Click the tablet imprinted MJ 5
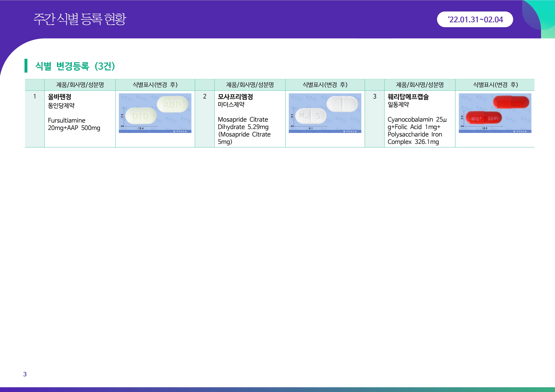The height and width of the screenshot is (392, 555). [311, 116]
